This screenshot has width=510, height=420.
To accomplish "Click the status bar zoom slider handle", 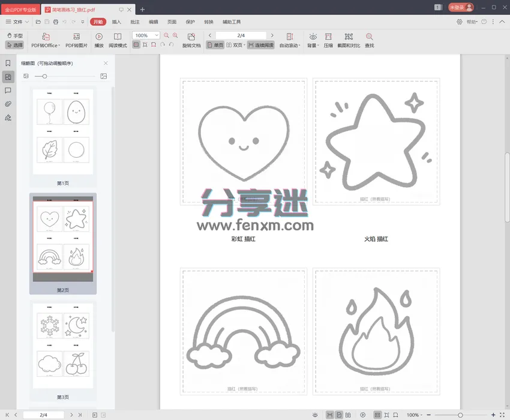I will click(460, 415).
